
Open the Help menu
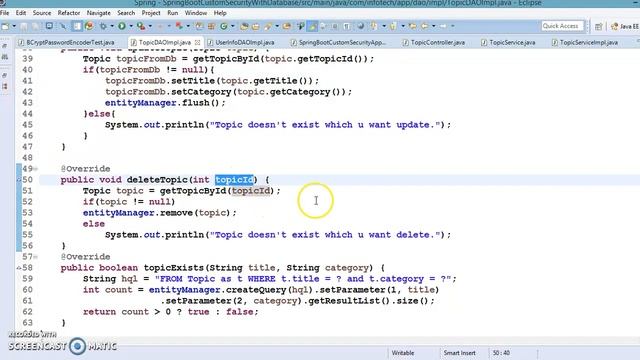pos(220,13)
